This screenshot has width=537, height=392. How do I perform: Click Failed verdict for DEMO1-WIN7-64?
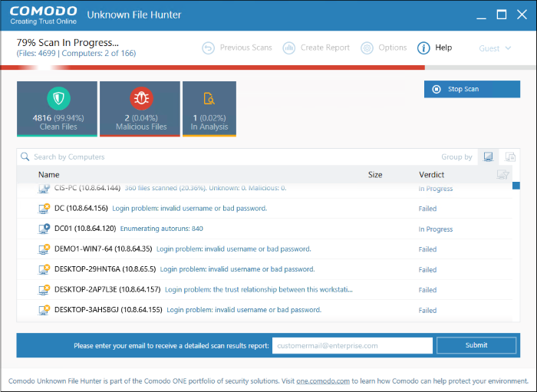[x=427, y=249]
